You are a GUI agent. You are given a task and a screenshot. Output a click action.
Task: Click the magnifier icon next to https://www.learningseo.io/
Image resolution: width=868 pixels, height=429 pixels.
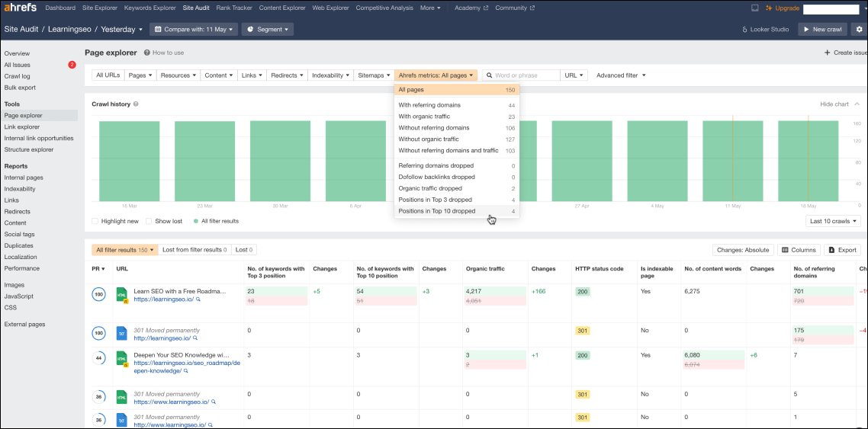tap(213, 402)
